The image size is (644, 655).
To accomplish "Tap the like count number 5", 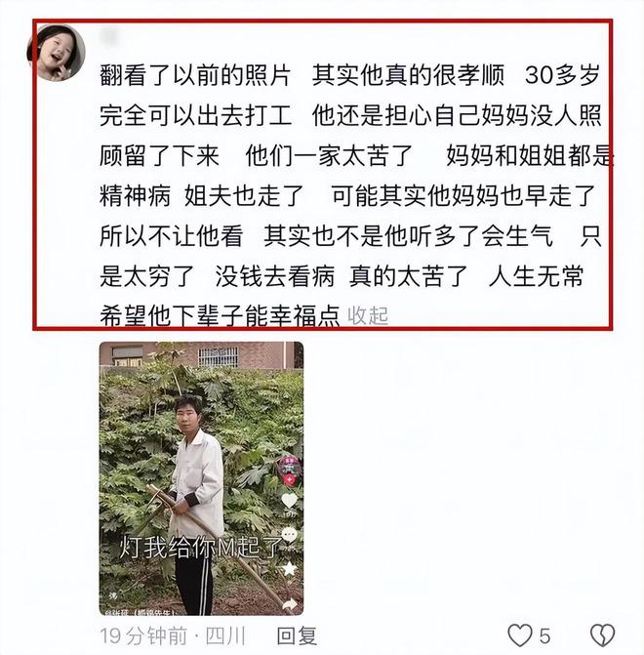I will tap(544, 636).
